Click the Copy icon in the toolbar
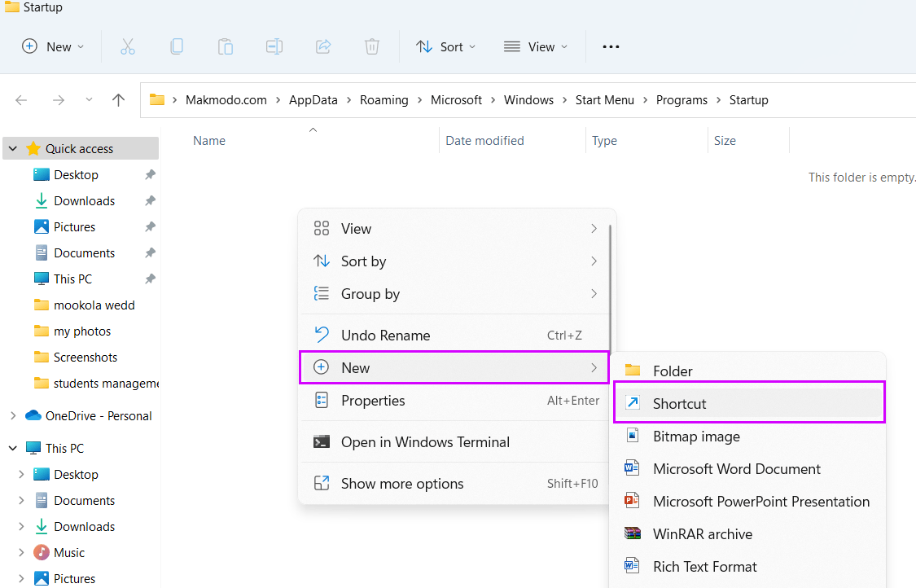The width and height of the screenshot is (916, 588). pyautogui.click(x=177, y=46)
